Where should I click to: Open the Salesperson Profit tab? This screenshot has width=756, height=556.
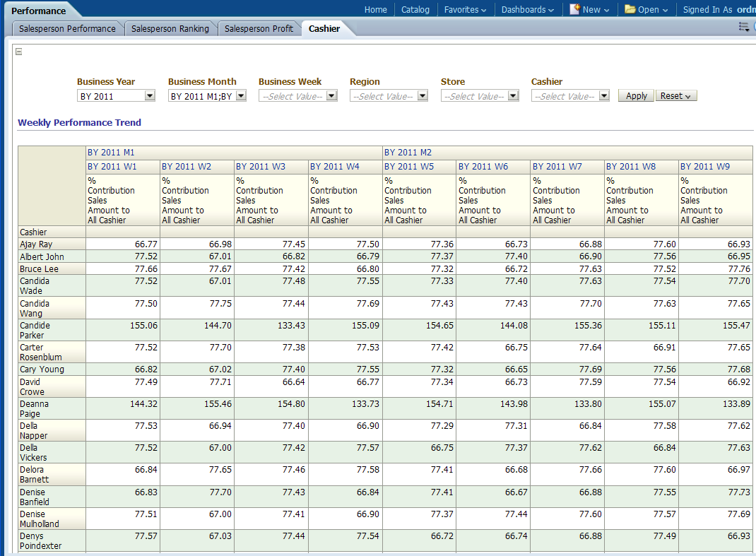(259, 29)
